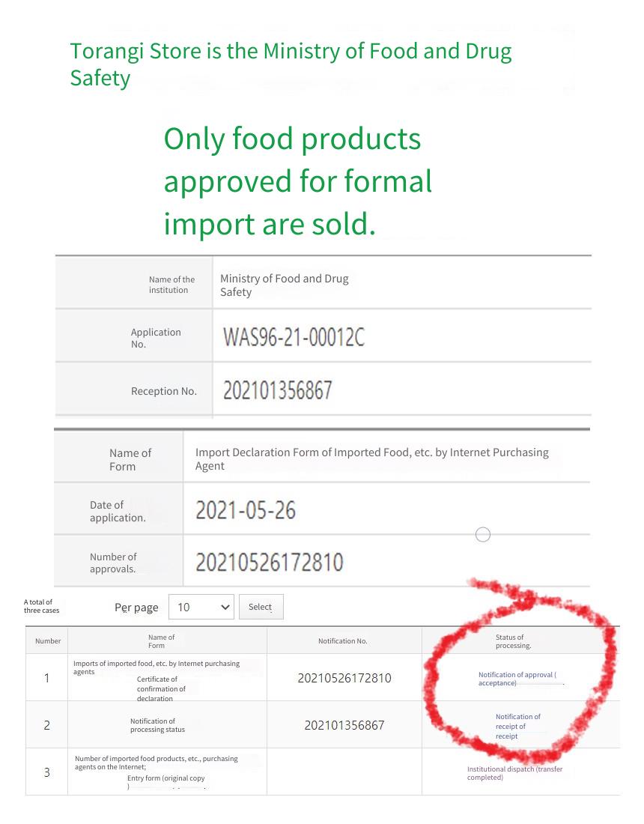Image resolution: width=644 pixels, height=824 pixels.
Task: Click Notification of processing status row
Action: pos(157,725)
